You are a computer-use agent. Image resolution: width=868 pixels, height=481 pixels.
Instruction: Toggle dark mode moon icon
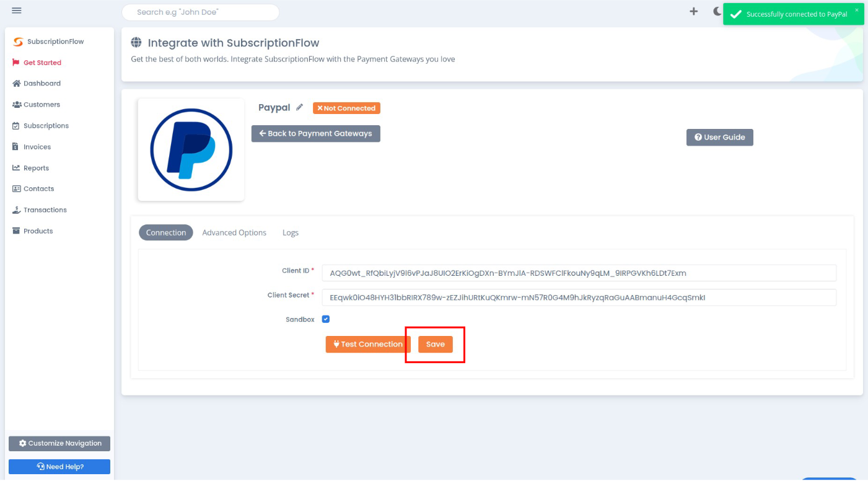(x=717, y=11)
